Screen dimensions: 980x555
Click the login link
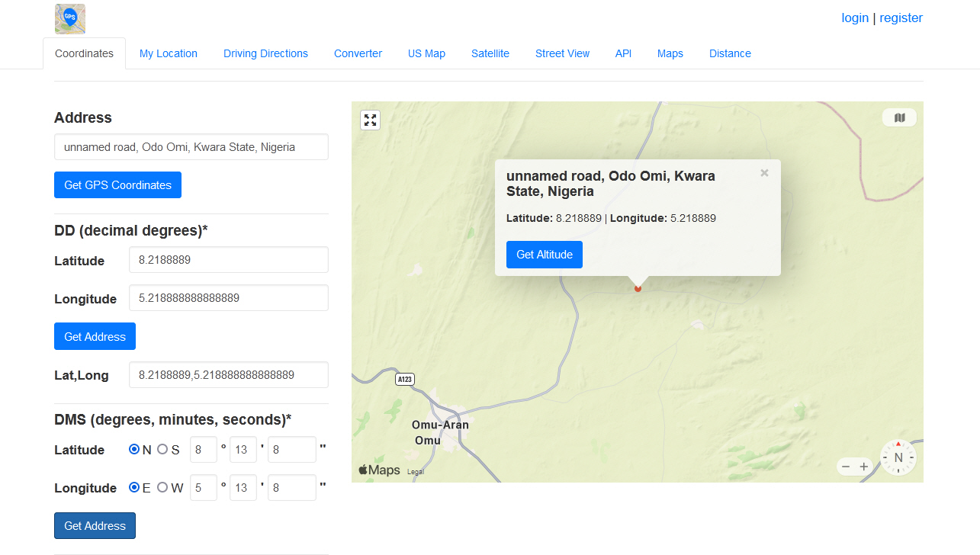(x=855, y=18)
